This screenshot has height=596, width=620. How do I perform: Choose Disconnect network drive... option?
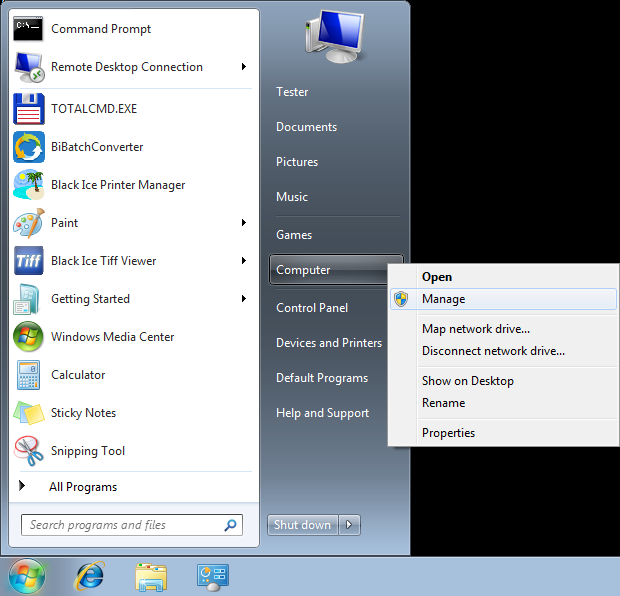[503, 351]
